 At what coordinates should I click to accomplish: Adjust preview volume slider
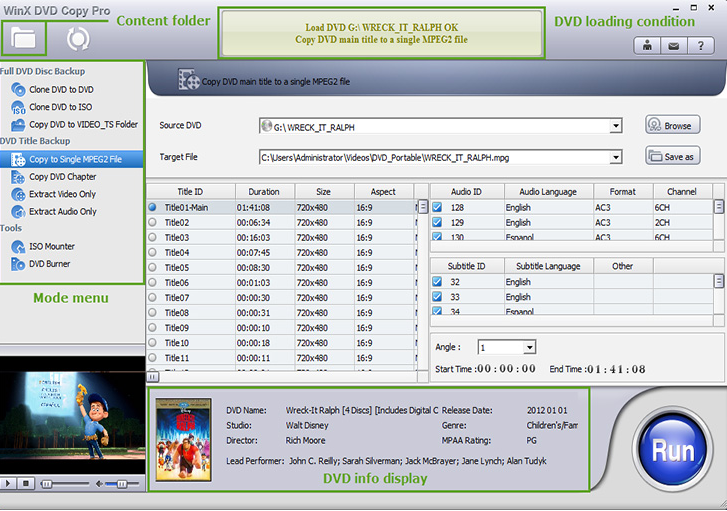click(121, 484)
